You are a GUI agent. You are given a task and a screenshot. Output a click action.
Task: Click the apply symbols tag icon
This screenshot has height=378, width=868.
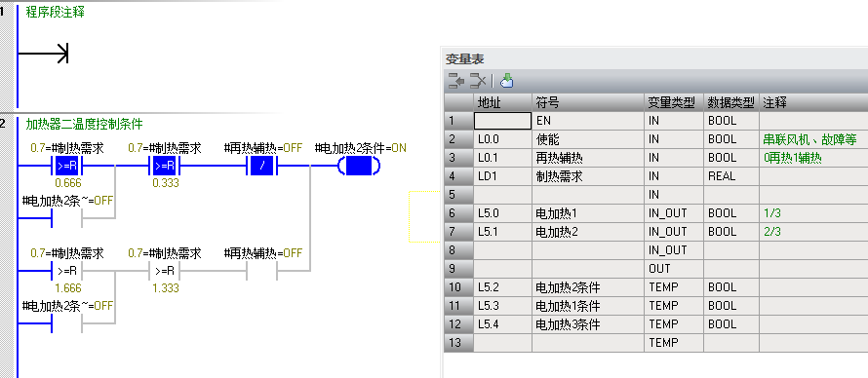pos(506,81)
